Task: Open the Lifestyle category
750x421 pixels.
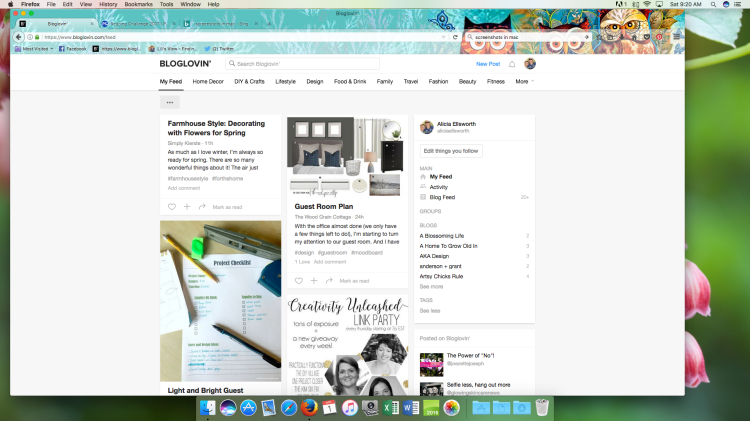Action: coord(286,82)
